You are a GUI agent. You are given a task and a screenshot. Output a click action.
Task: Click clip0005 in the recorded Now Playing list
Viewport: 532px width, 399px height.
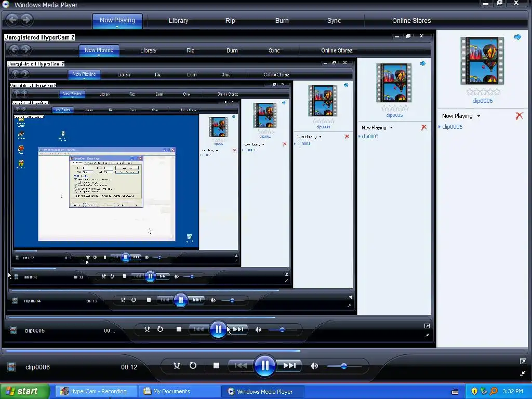click(x=370, y=137)
